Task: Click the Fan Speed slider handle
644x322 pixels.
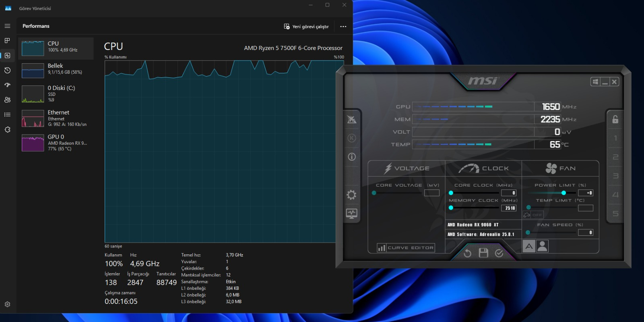Action: pyautogui.click(x=528, y=233)
